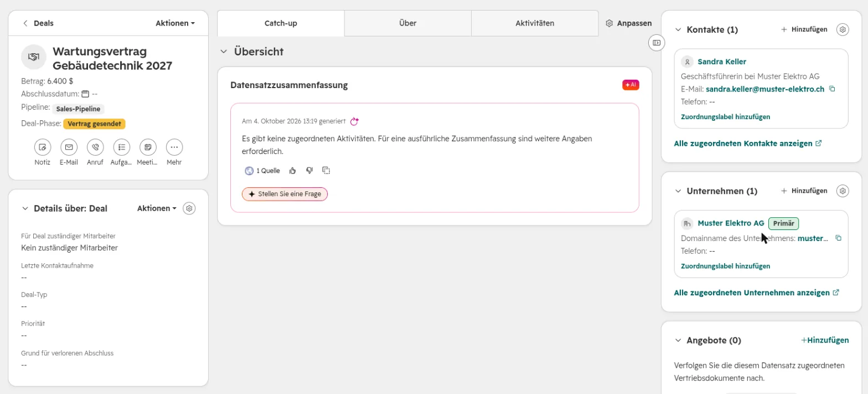Screen dimensions: 868x394
Task: Copy the summary text with the copy icon
Action: 326,171
